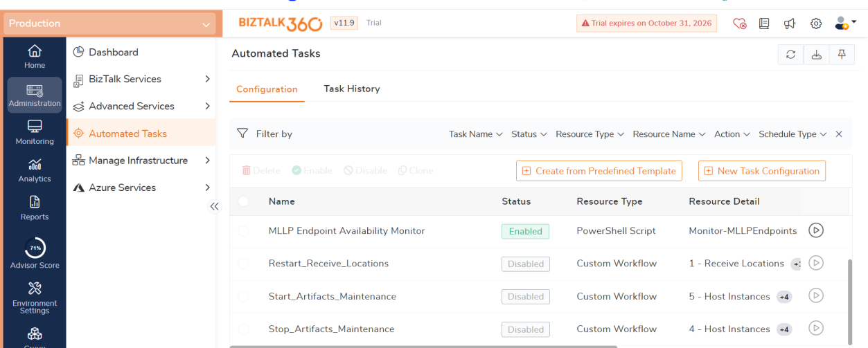The height and width of the screenshot is (348, 868).
Task: Refresh the Automated Tasks list
Action: click(x=790, y=55)
